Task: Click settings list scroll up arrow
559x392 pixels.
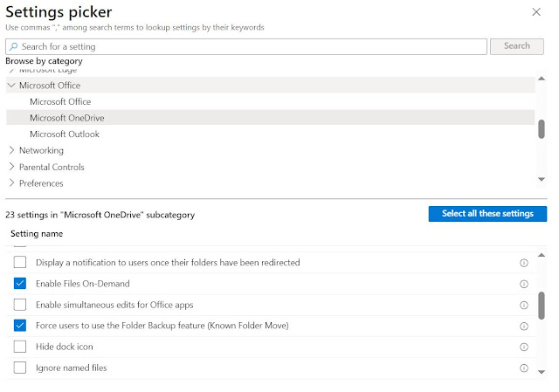Action: click(x=542, y=255)
